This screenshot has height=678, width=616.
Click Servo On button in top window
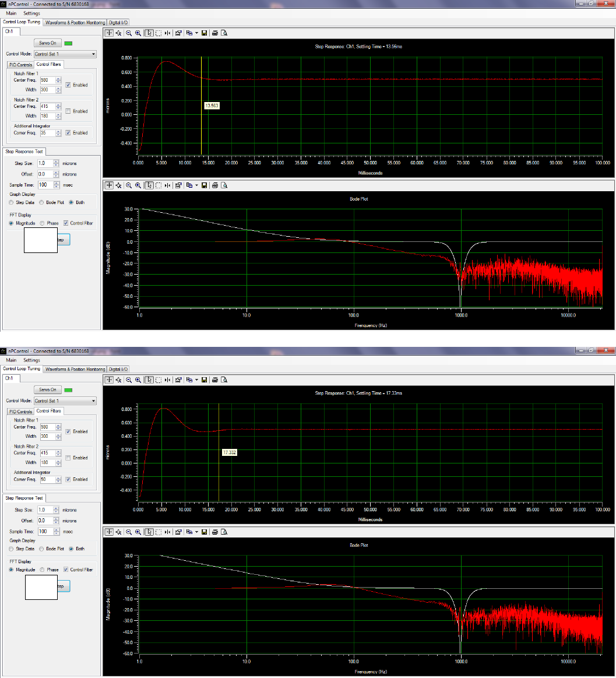48,43
